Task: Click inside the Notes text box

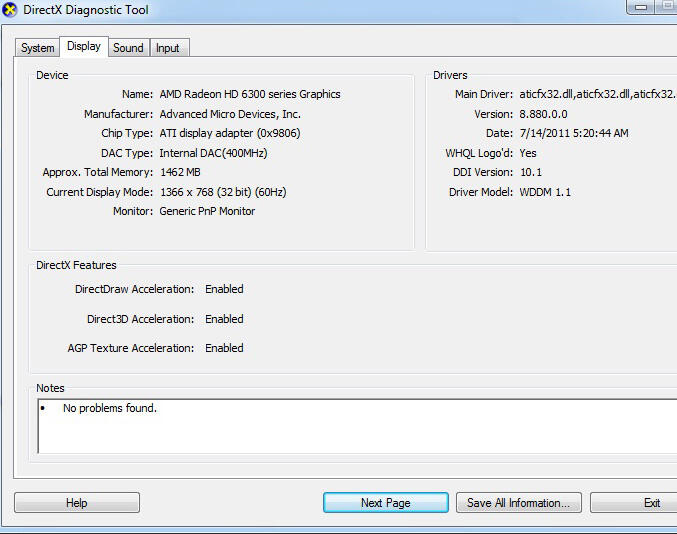Action: tap(357, 427)
